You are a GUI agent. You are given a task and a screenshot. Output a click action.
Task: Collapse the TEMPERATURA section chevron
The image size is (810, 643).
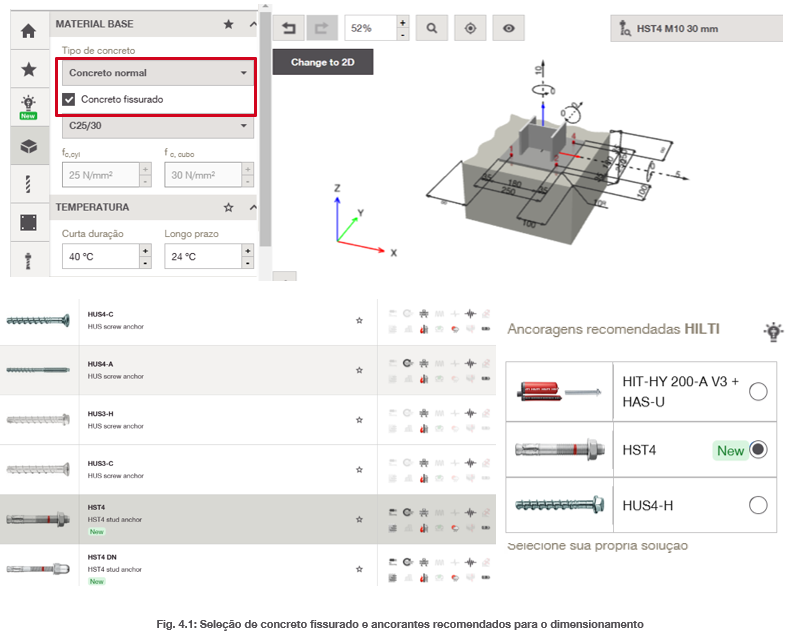(x=253, y=207)
